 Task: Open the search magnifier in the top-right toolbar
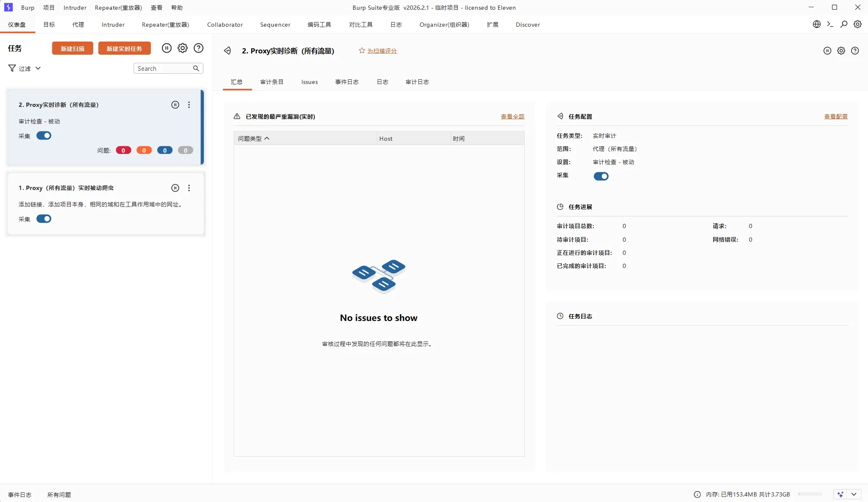pos(843,24)
